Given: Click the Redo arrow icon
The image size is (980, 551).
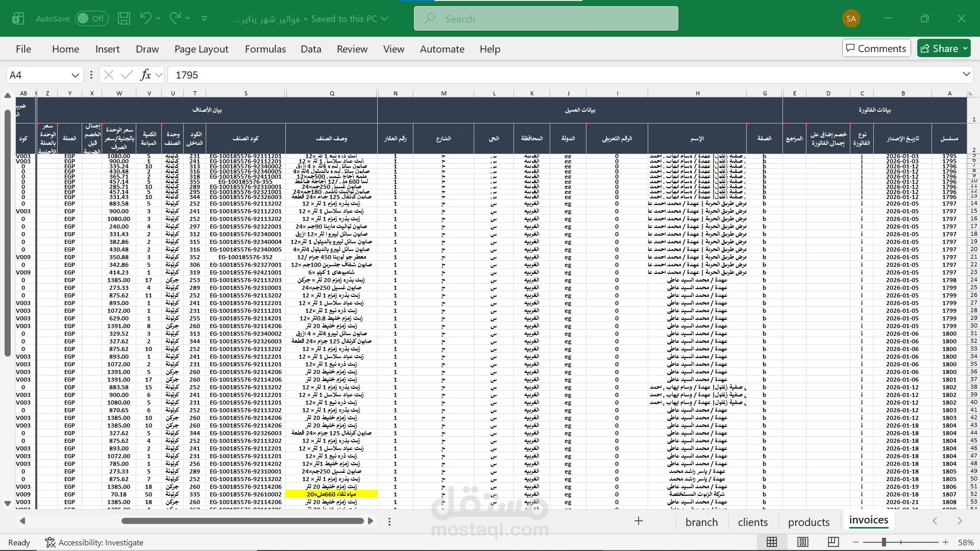Looking at the screenshot, I should point(175,18).
